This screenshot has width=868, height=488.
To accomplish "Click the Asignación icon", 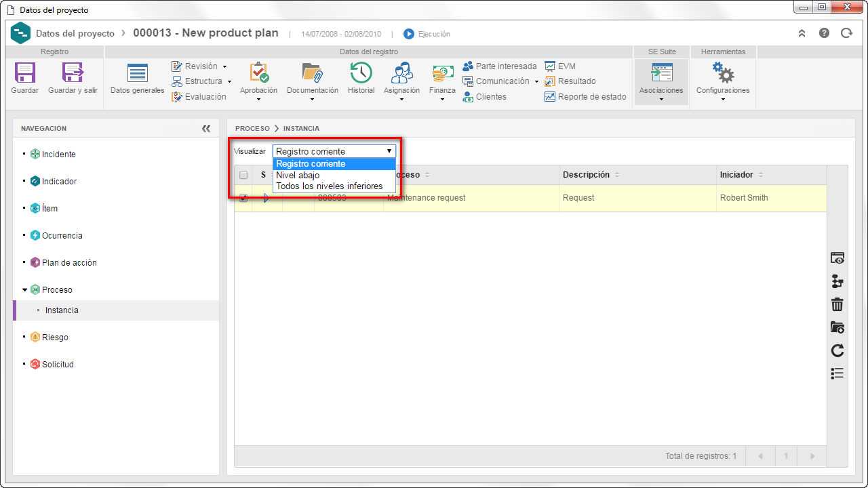I will [x=401, y=73].
